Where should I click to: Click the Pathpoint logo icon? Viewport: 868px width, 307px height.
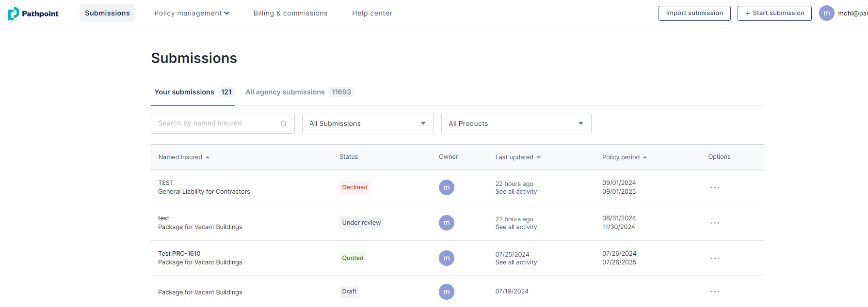(14, 14)
